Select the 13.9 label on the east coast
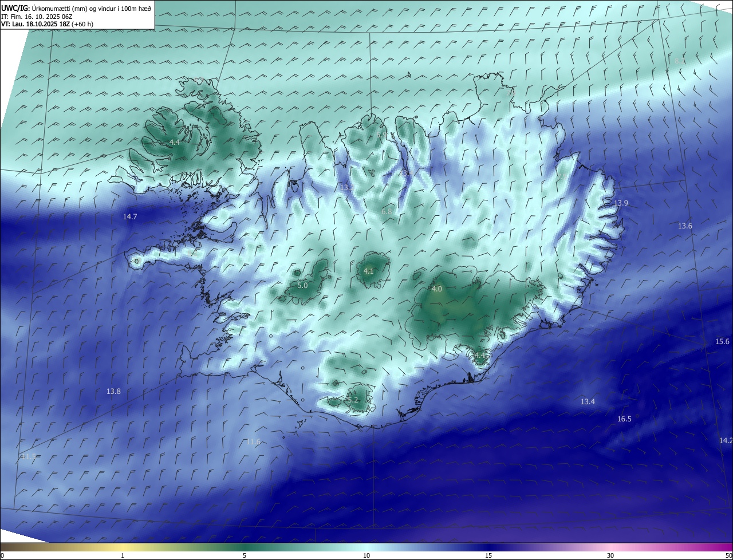This screenshot has width=733, height=560. [621, 203]
